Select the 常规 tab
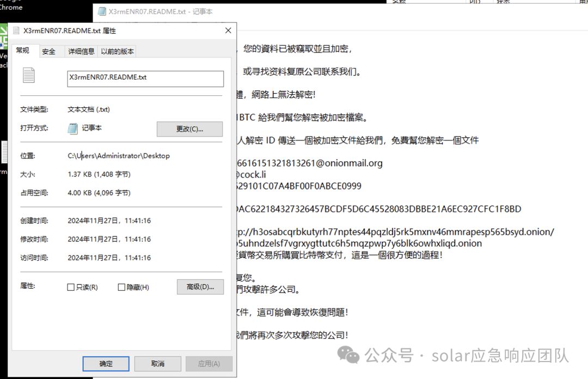Screen dimensions: 588x379 click(24, 50)
